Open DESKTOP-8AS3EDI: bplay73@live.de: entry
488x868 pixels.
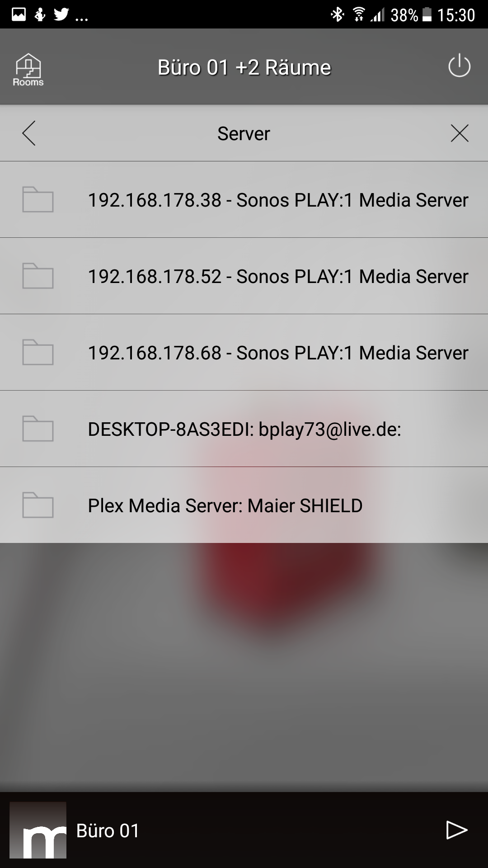(244, 429)
